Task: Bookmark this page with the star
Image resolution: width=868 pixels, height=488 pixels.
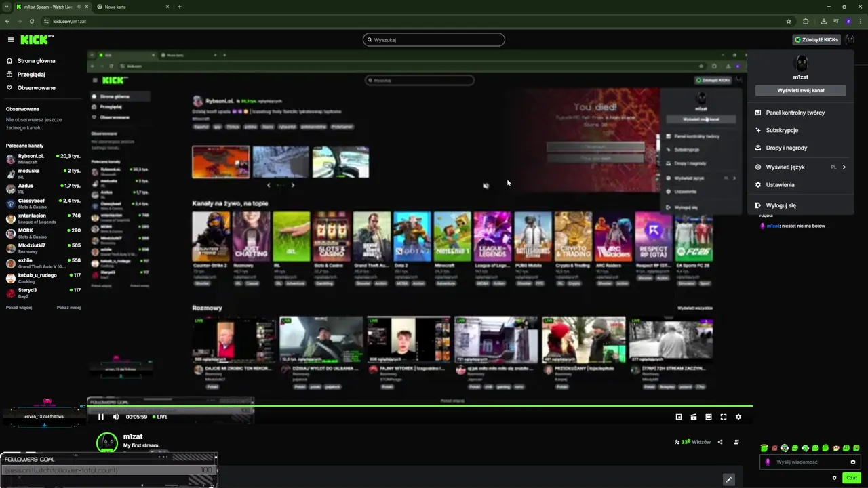Action: point(789,21)
